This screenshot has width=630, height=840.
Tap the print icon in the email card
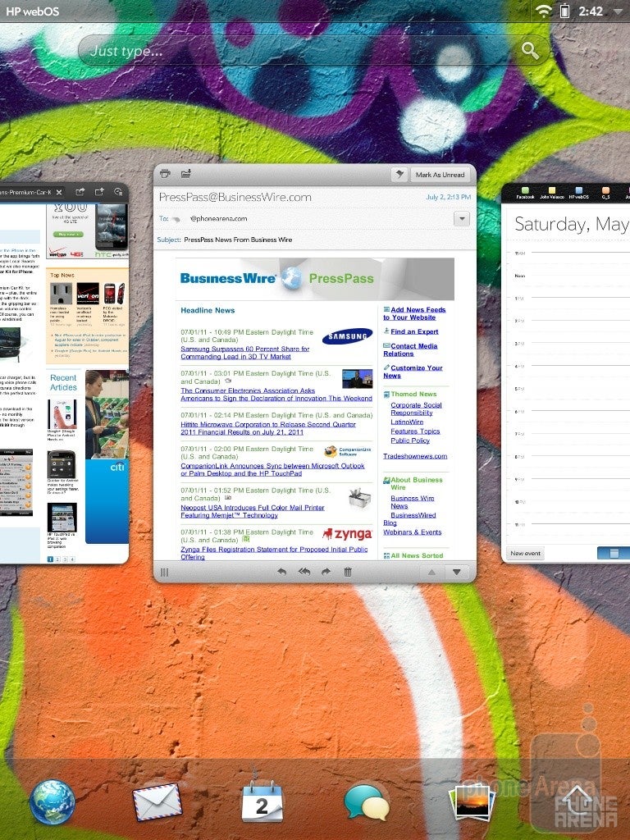click(165, 174)
